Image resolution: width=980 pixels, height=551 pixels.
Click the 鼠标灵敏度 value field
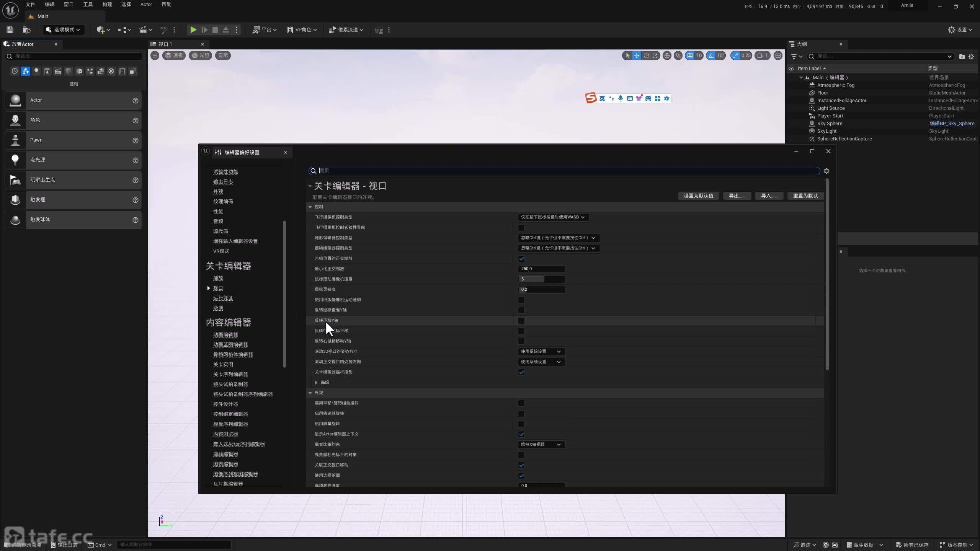542,290
